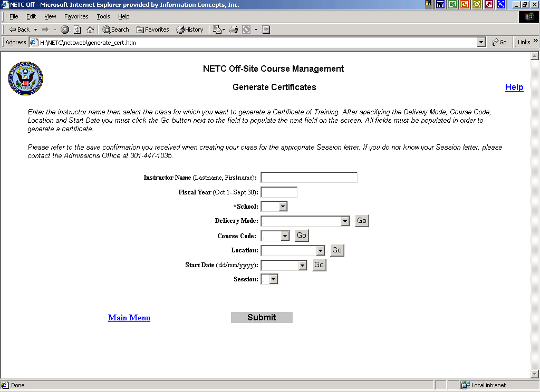Open the Favorites pane from toolbar
540x392 pixels.
coord(152,30)
